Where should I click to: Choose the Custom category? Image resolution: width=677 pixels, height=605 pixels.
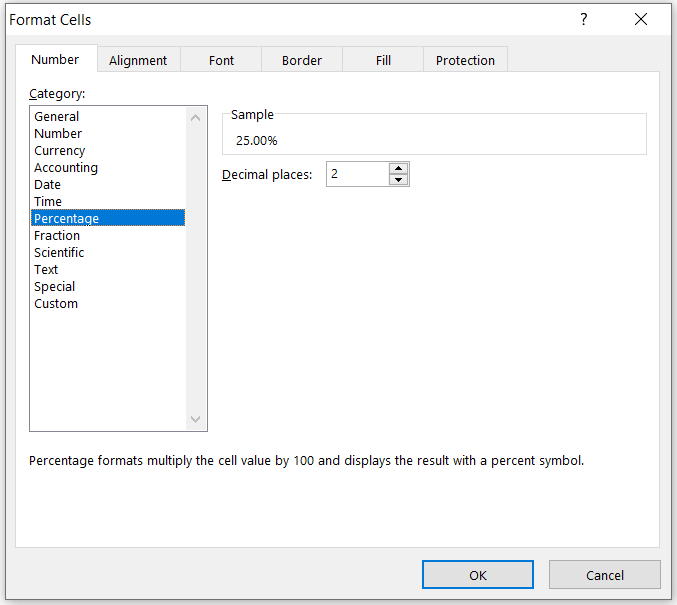[108, 304]
